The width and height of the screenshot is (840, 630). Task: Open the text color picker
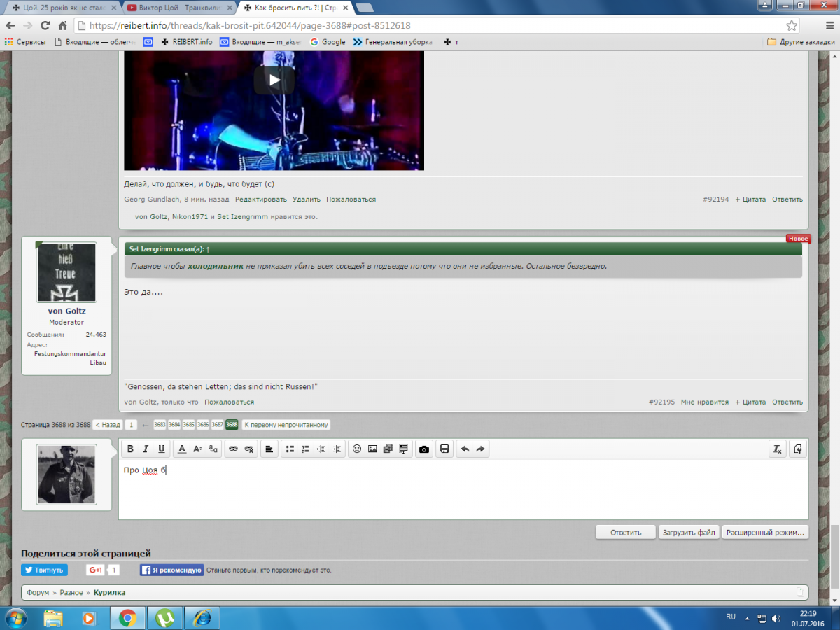(182, 449)
